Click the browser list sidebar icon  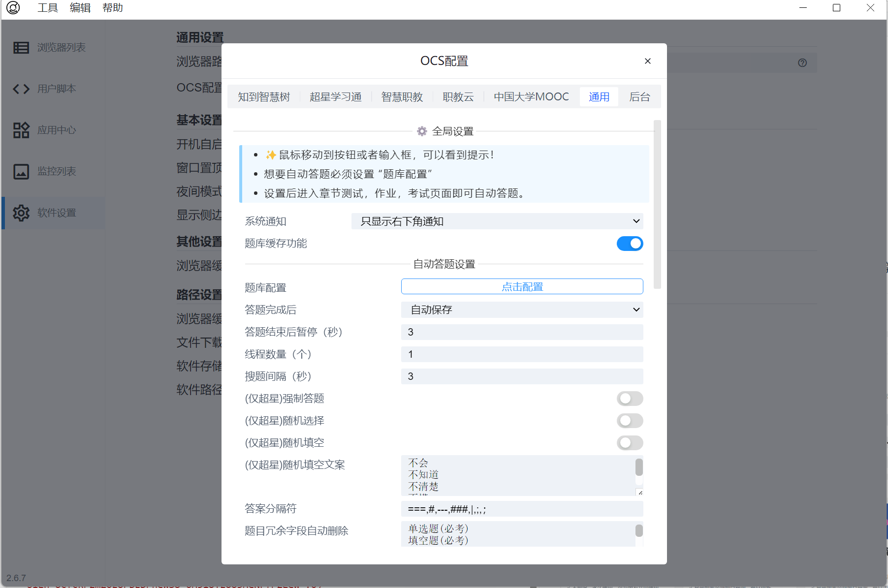21,48
